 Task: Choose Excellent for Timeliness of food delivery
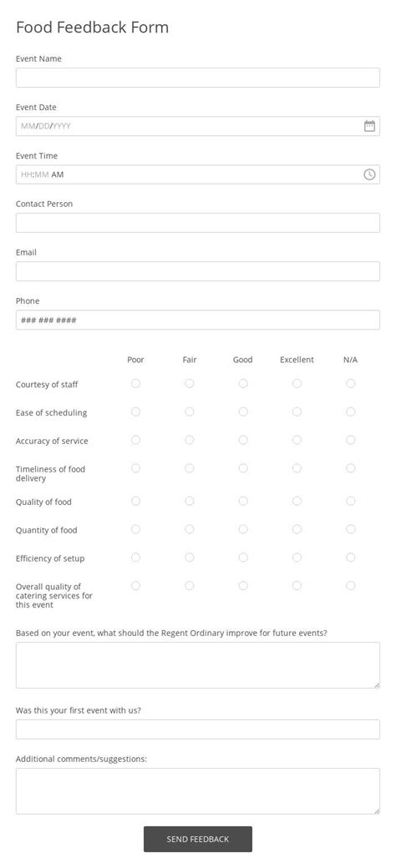point(297,468)
